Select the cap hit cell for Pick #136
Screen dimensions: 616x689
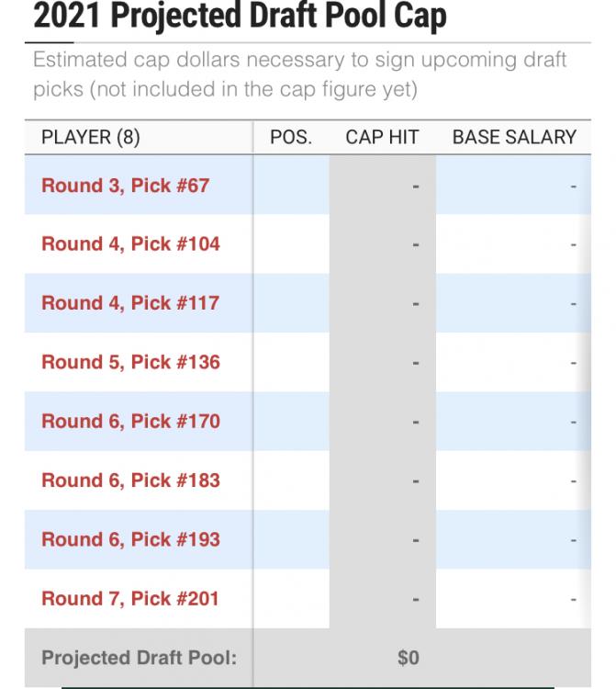pyautogui.click(x=415, y=363)
